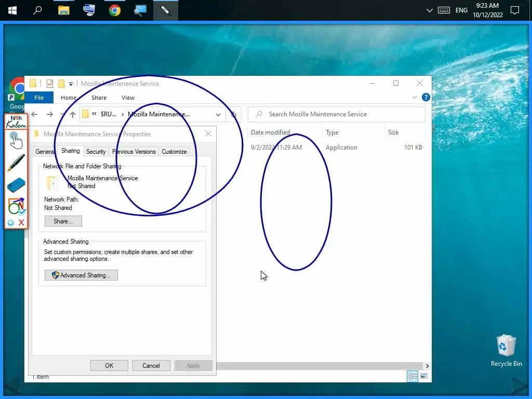Open the Windows Start menu
The image size is (532, 399).
coord(12,10)
